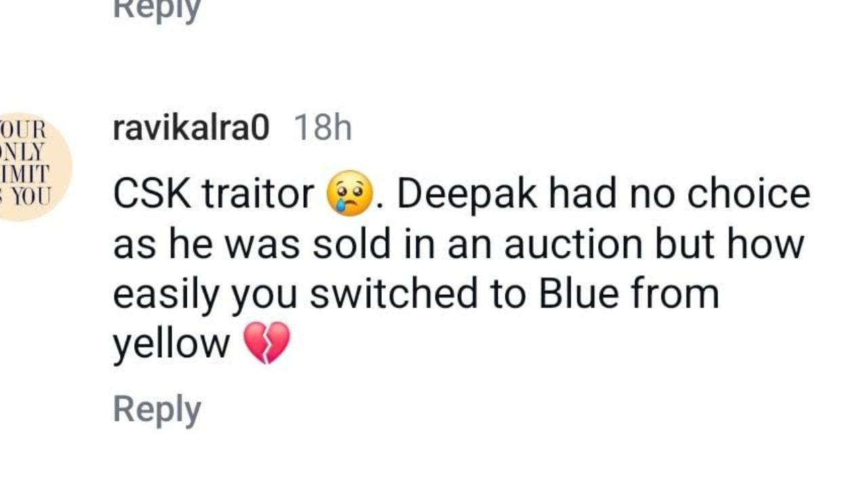Click the word "yellow" before the heart

click(x=172, y=344)
